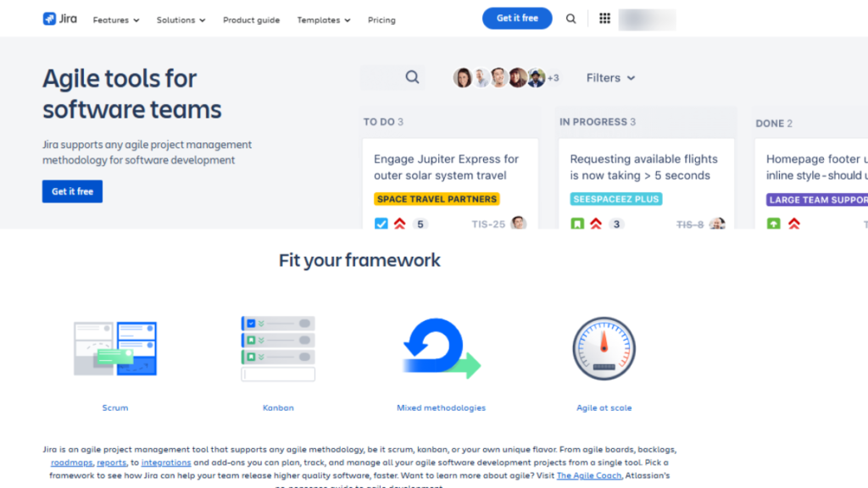Open the Templates menu
868x488 pixels.
[323, 19]
